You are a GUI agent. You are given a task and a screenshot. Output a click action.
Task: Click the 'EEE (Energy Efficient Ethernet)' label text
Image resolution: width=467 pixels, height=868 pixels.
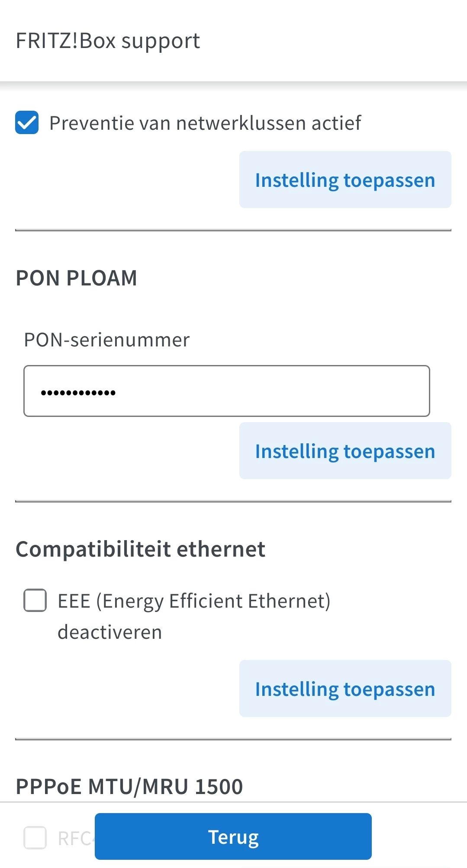[194, 601]
